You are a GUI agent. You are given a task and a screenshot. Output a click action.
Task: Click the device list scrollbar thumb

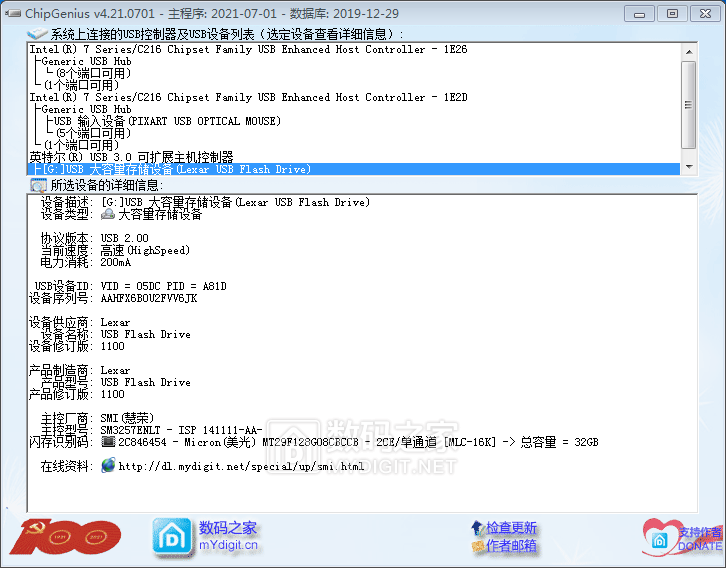pyautogui.click(x=689, y=105)
